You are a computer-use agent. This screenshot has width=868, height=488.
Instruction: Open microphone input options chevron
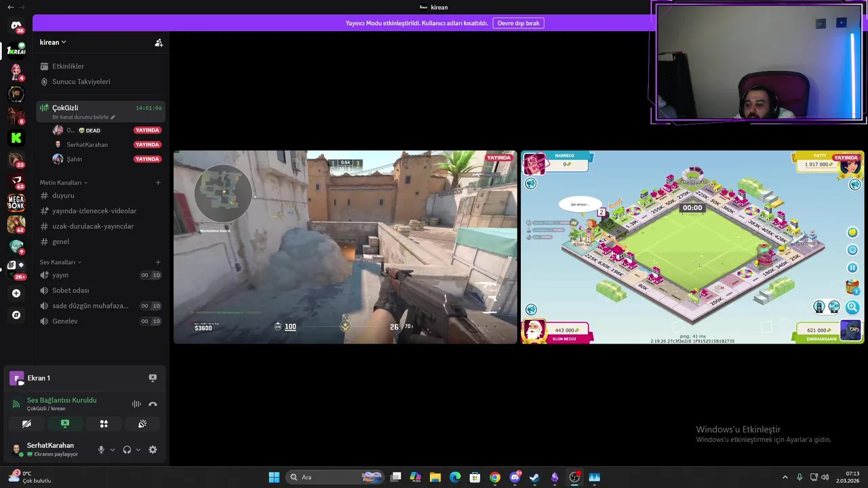(x=113, y=449)
